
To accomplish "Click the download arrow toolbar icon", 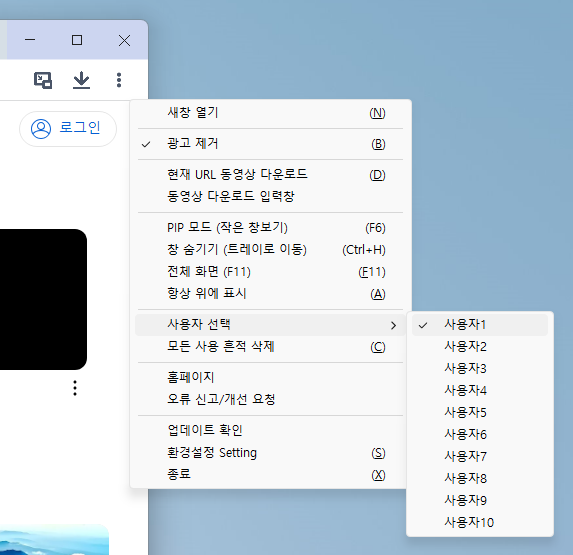I will [81, 80].
